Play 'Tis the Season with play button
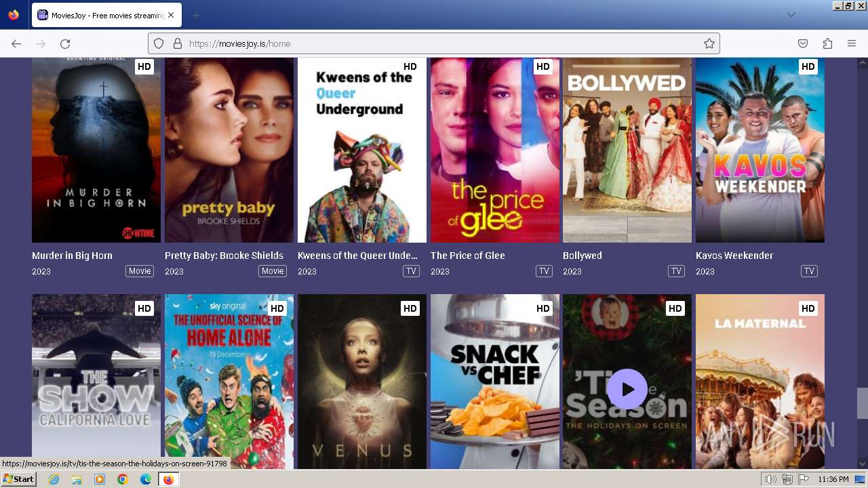This screenshot has height=488, width=868. point(627,389)
